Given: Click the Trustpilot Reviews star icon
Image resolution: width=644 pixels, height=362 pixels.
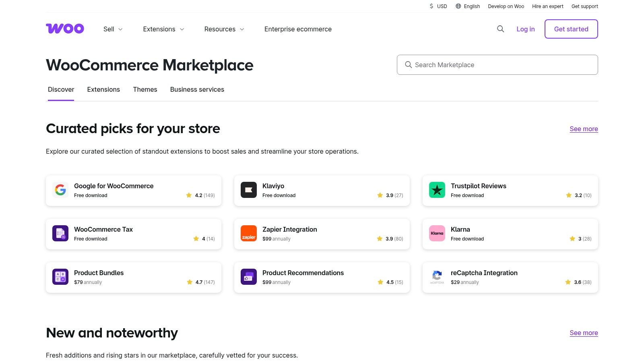Looking at the screenshot, I should click(437, 190).
